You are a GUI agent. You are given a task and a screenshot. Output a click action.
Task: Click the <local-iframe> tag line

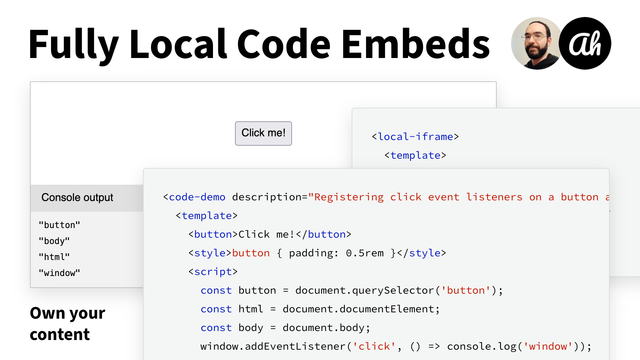[415, 136]
